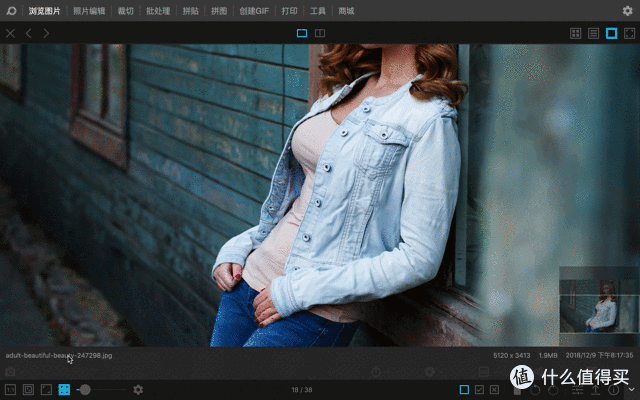Viewport: 640px width, 400px height.
Task: Open the 浏览图片 tab
Action: pos(44,11)
